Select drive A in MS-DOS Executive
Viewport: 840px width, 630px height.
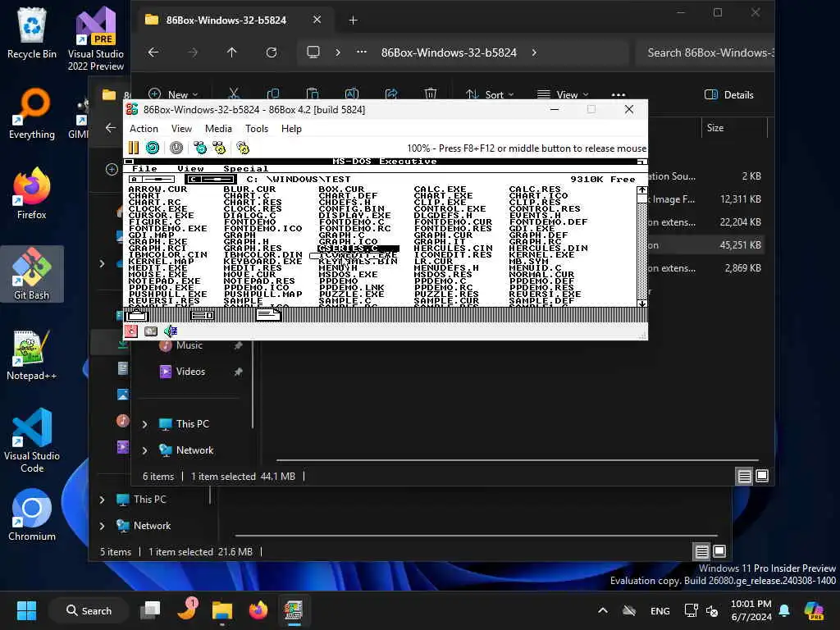click(x=152, y=179)
